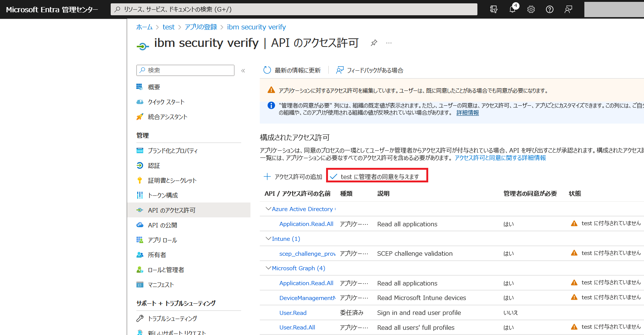Click アクセス許可の追加 button
Viewport: 644px width, 335px height.
pyautogui.click(x=293, y=176)
